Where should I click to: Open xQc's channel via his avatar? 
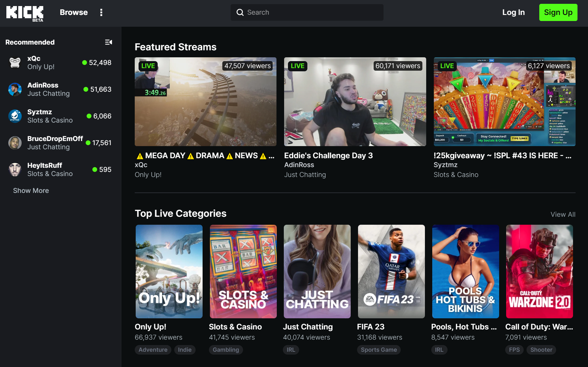click(x=15, y=62)
